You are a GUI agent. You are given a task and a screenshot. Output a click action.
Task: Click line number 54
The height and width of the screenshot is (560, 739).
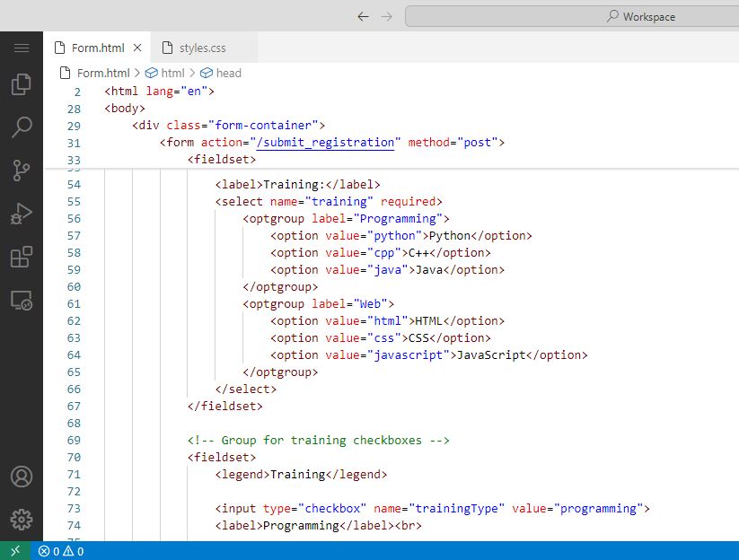[74, 185]
